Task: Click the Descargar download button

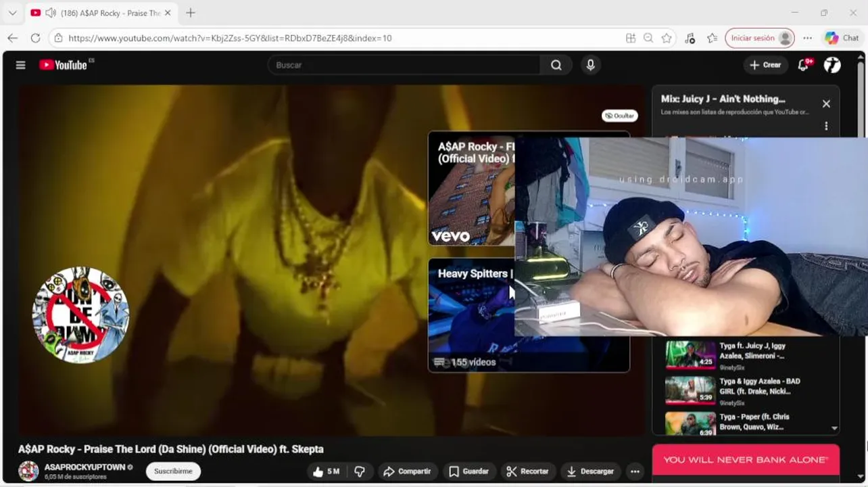Action: tap(591, 471)
